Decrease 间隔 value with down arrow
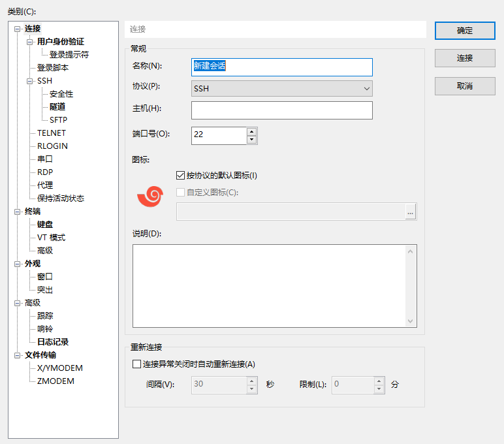 click(252, 389)
